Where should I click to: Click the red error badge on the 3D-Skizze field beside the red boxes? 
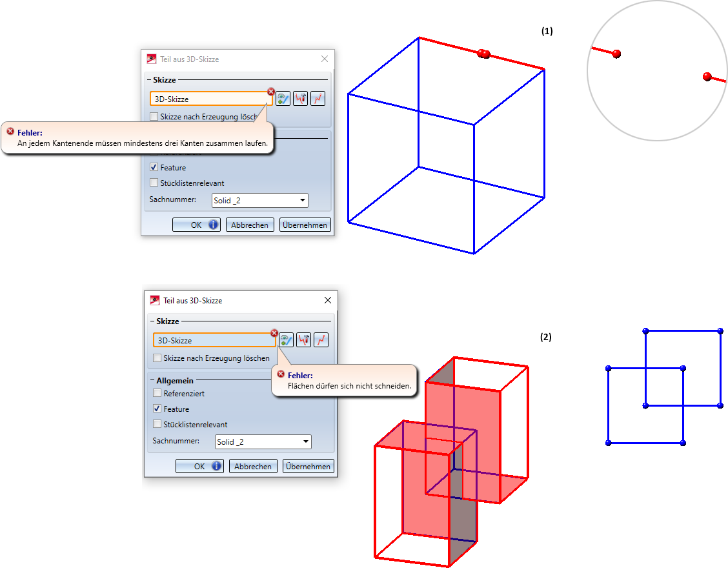point(274,333)
